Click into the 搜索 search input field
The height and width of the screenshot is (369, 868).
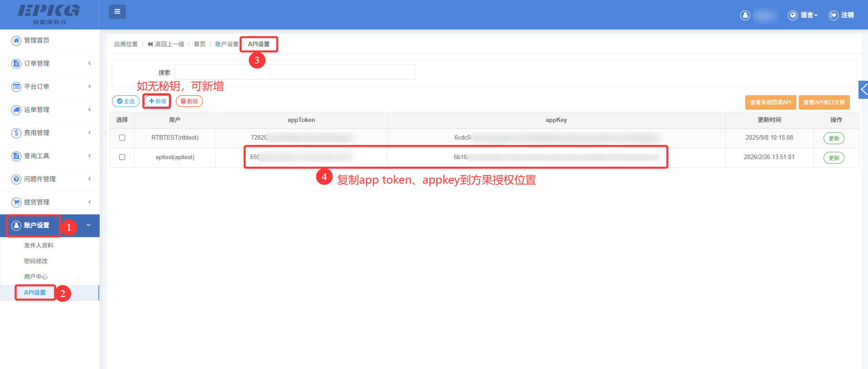coord(295,72)
